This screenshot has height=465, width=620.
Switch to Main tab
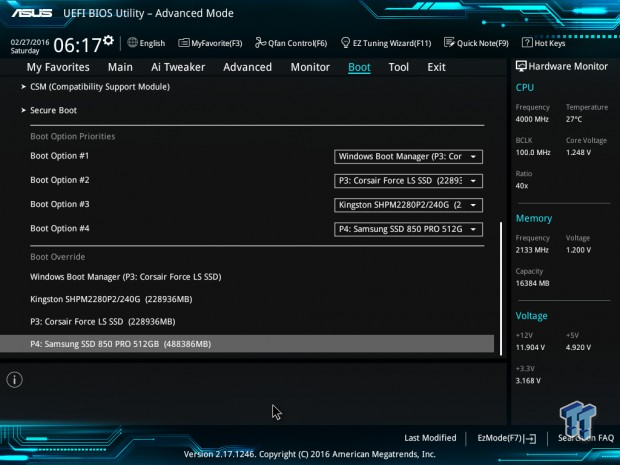tap(120, 67)
